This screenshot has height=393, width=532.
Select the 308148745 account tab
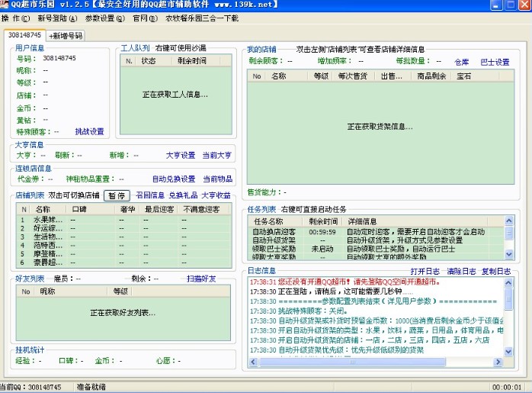point(24,35)
